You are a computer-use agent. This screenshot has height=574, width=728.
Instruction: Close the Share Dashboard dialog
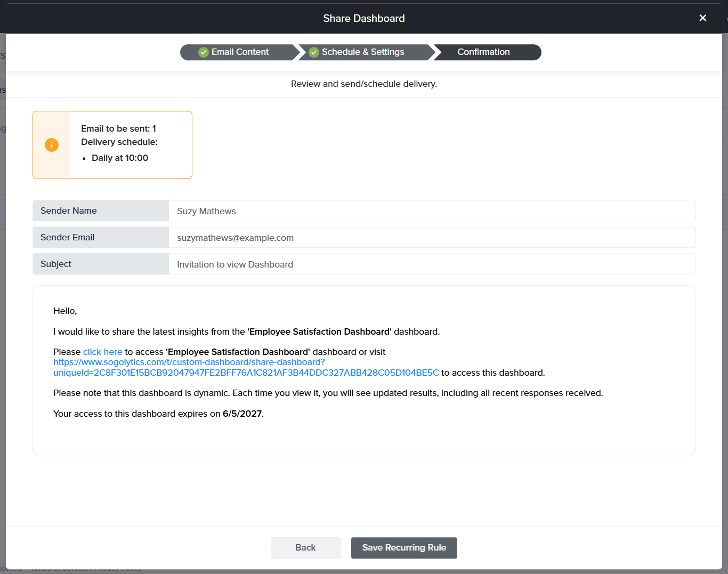coord(702,18)
